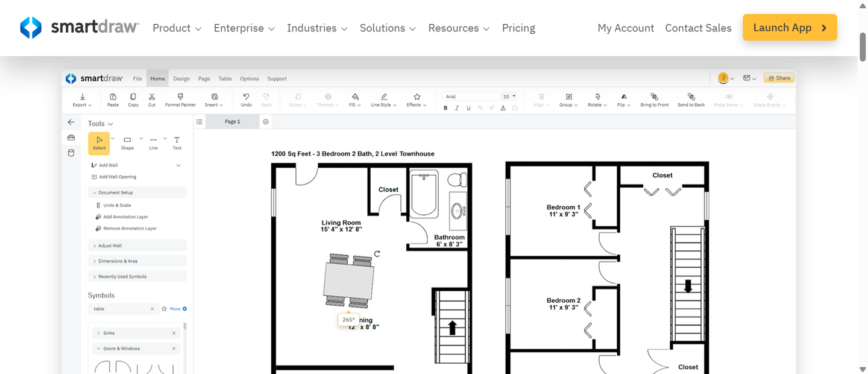Click the Paste icon in the toolbar
This screenshot has height=374, width=868.
pyautogui.click(x=113, y=97)
